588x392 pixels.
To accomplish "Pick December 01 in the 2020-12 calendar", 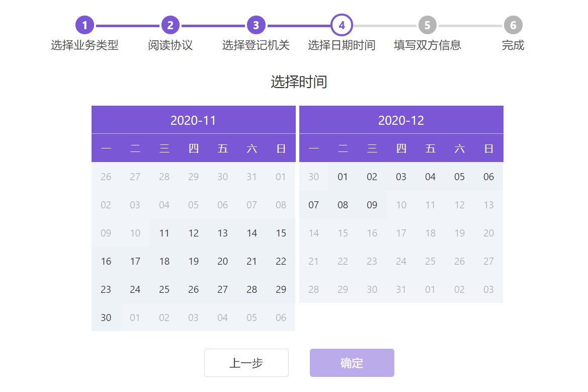I will [x=343, y=177].
